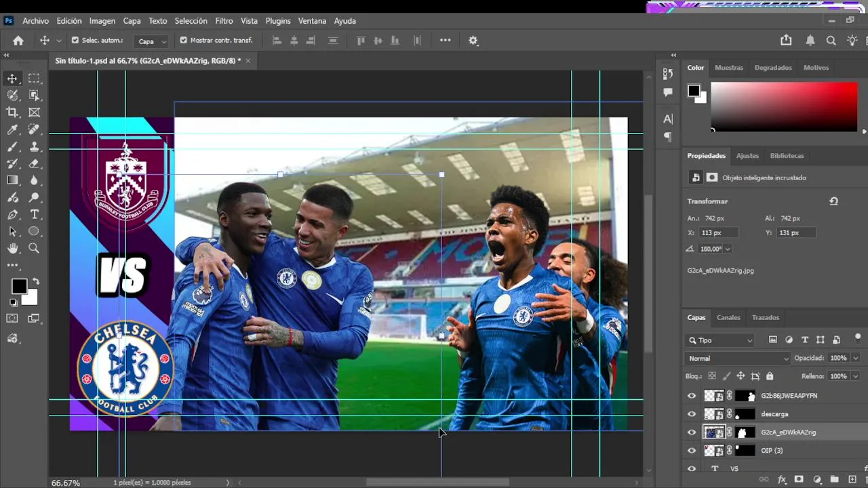This screenshot has width=868, height=488.
Task: Create new group folder icon
Action: click(834, 479)
